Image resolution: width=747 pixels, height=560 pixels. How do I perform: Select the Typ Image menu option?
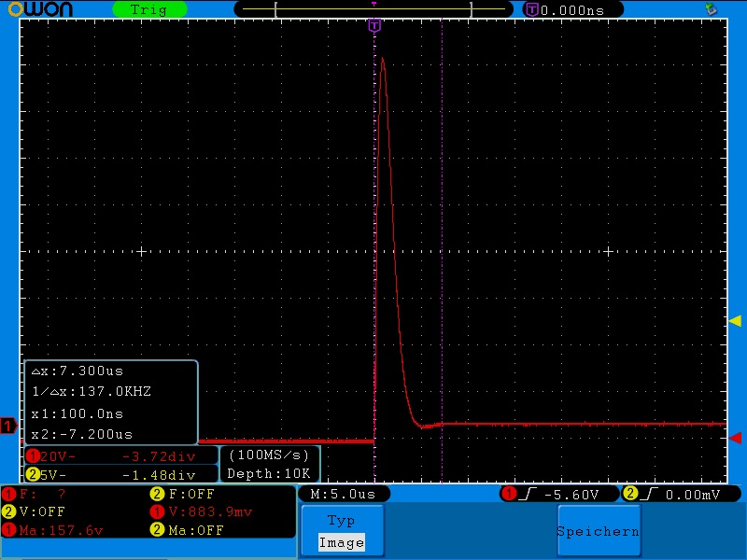pyautogui.click(x=341, y=532)
